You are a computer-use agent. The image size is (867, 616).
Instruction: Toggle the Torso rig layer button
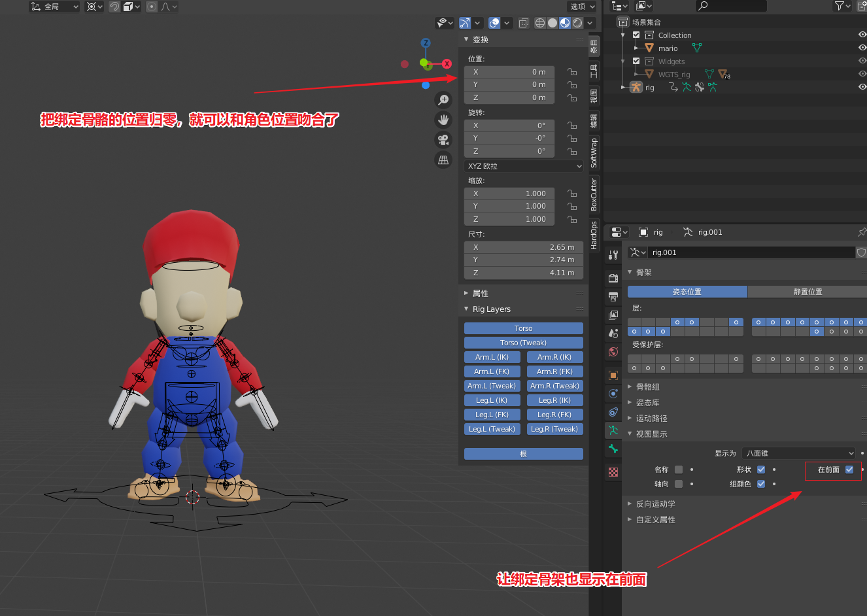(524, 328)
